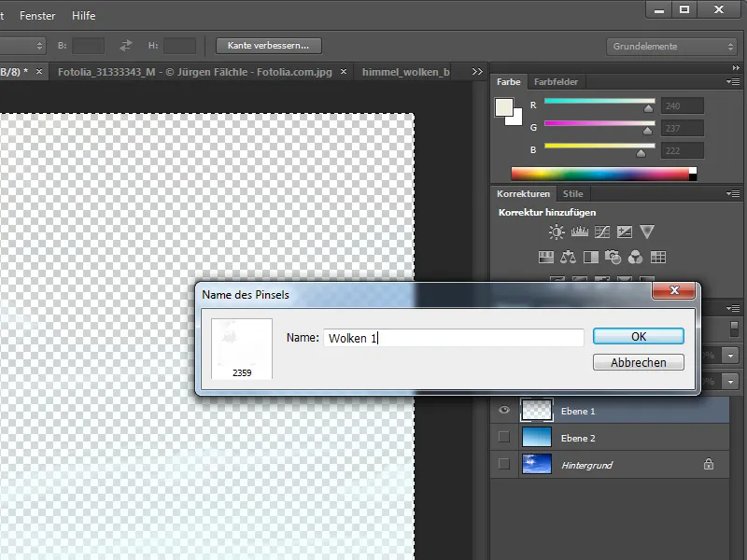Click the lock icon on Hintergrund layer
The width and height of the screenshot is (747, 560).
click(709, 464)
